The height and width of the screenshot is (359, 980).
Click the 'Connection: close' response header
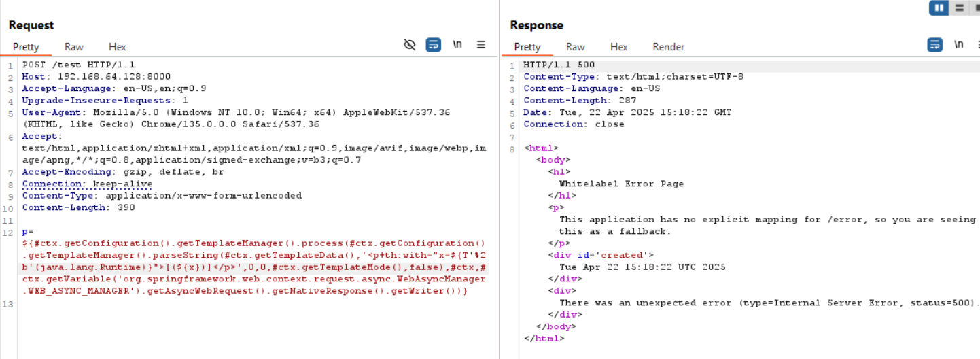tap(574, 124)
